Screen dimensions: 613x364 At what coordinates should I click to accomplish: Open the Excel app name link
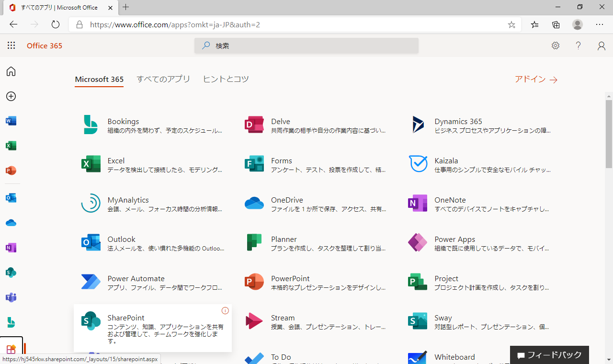[116, 160]
